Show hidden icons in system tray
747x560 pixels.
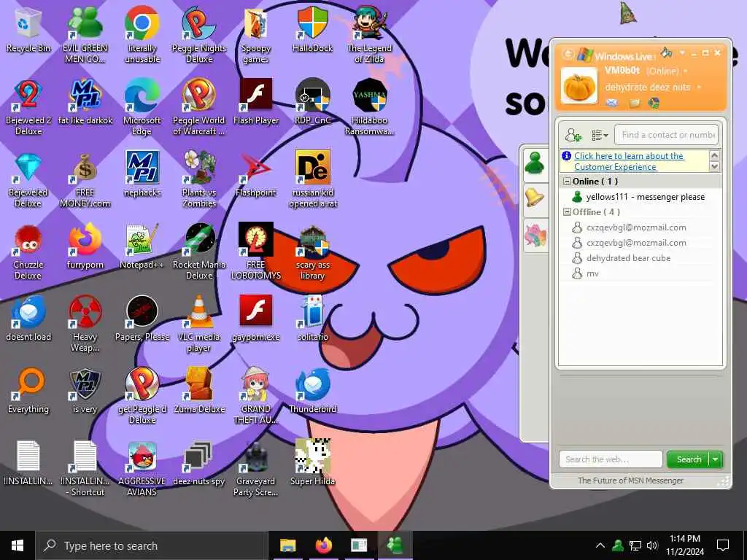tap(600, 545)
